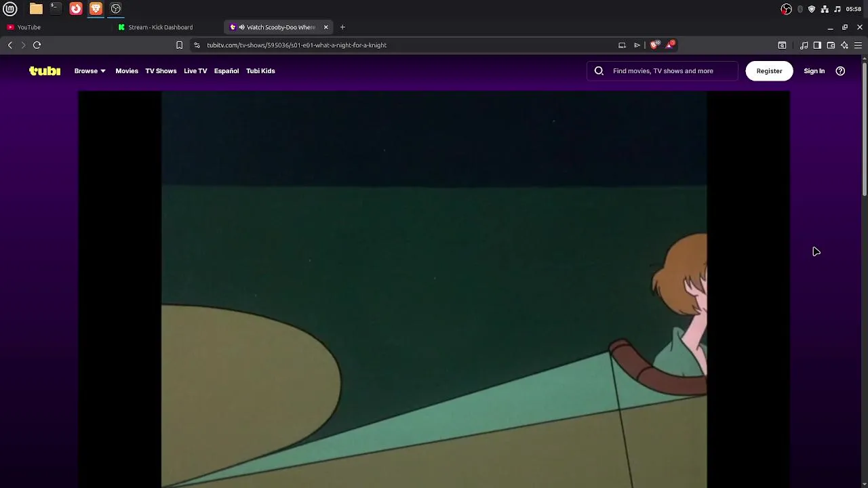Click the Register button
The image size is (868, 488).
[x=769, y=70]
